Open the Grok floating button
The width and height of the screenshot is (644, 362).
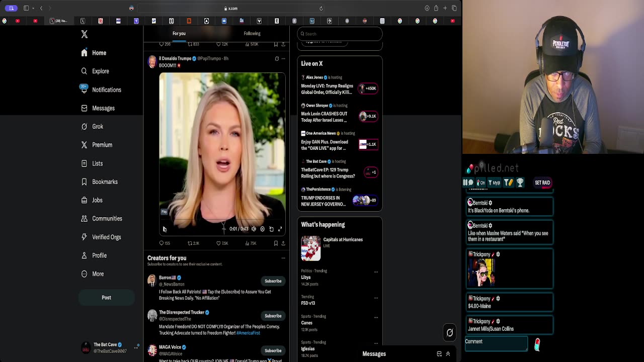[x=450, y=332]
